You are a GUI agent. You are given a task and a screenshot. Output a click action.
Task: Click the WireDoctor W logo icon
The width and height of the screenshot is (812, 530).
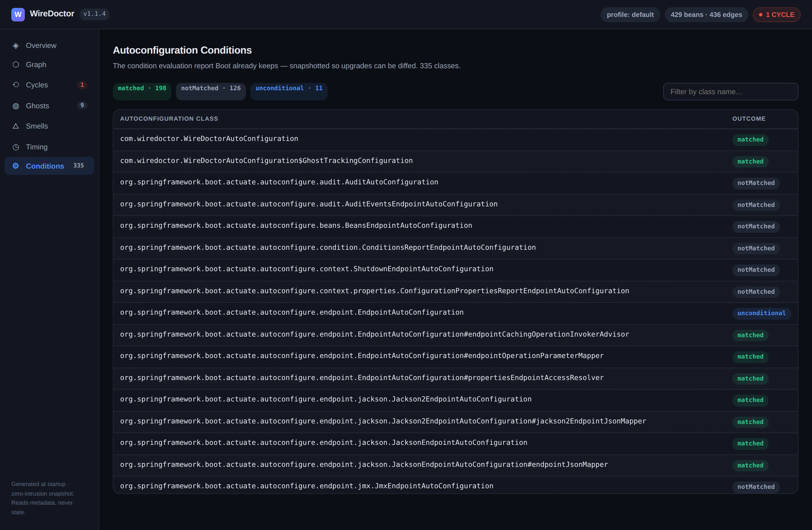pyautogui.click(x=18, y=14)
